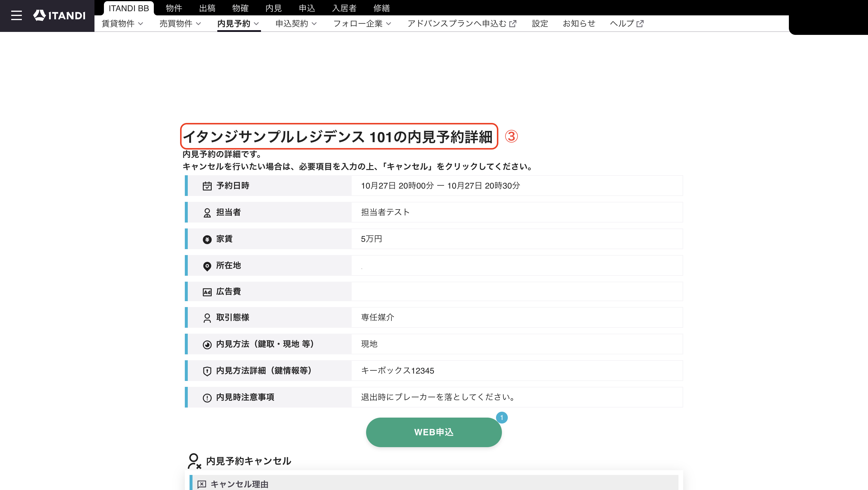868x490 pixels.
Task: Click external link icon after アドバンスプランへ申込む
Action: (513, 24)
